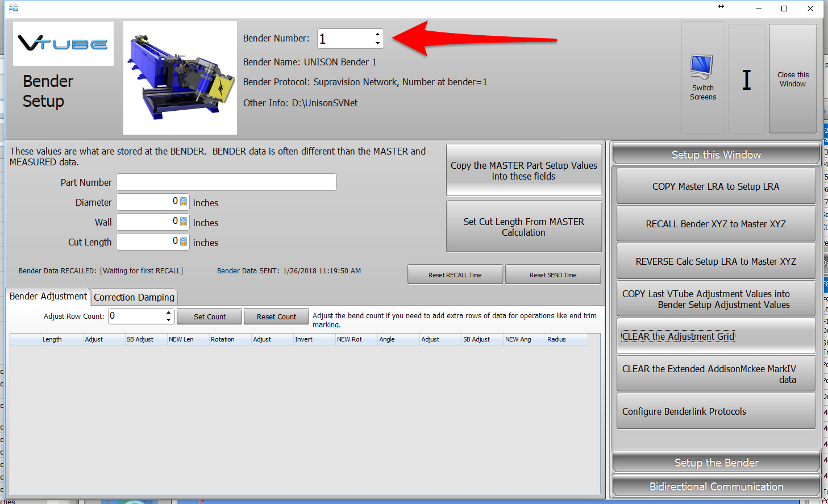The width and height of the screenshot is (828, 504).
Task: Click the Close this Window button
Action: (x=793, y=79)
